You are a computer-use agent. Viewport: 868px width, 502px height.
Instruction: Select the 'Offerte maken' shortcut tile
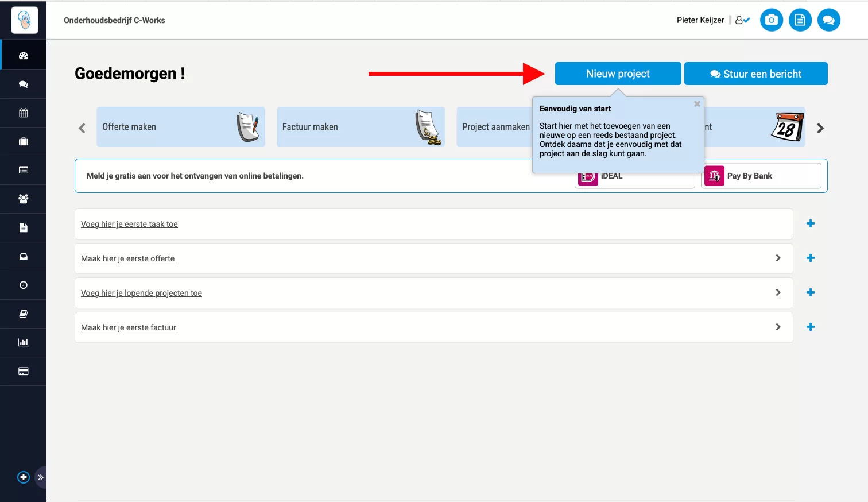pyautogui.click(x=181, y=127)
